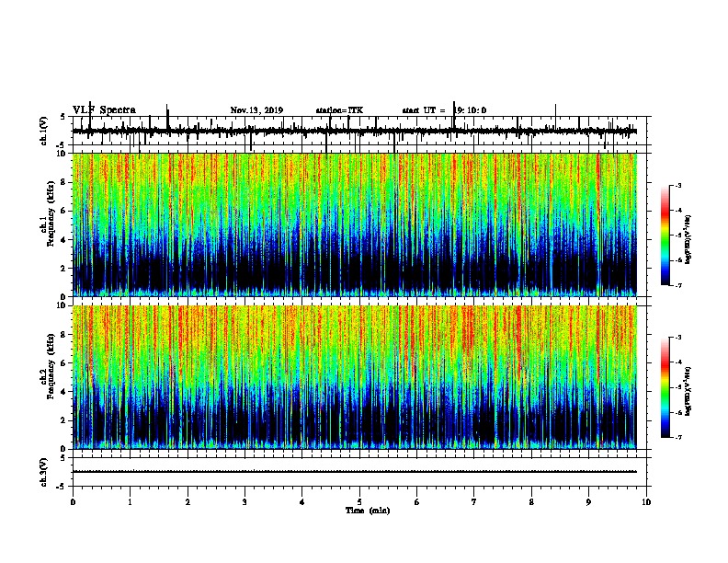The image size is (728, 563).
Task: Click time axis tick label "4"
Action: click(x=302, y=502)
